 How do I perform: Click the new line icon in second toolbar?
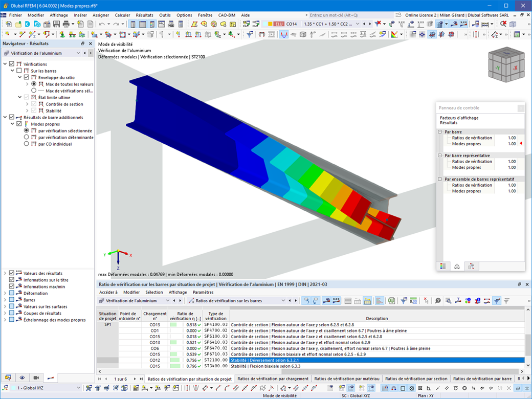point(22,34)
